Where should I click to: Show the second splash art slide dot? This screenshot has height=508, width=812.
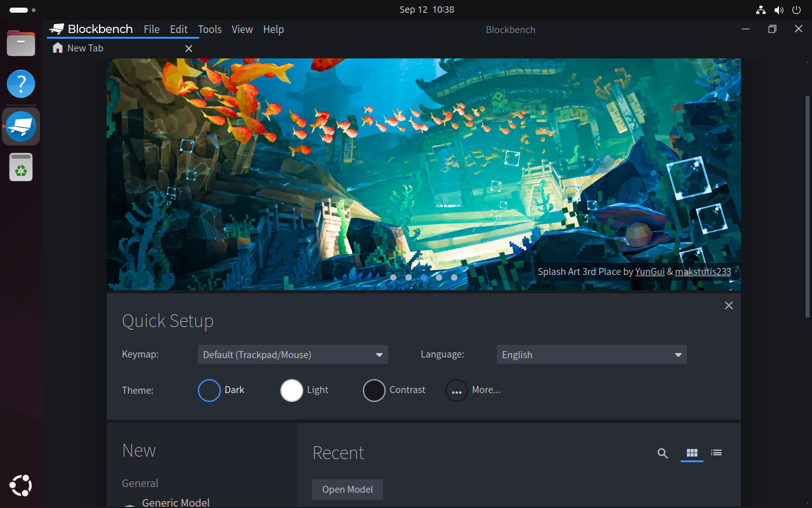(x=409, y=277)
